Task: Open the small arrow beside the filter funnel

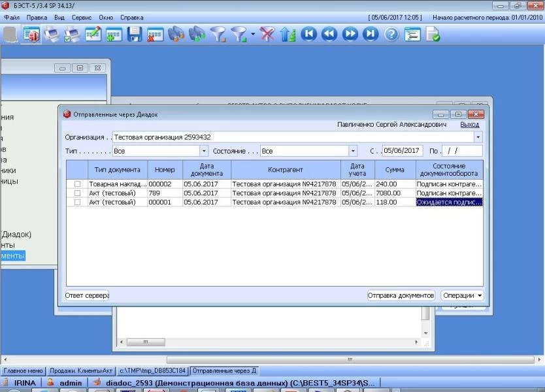Action: point(253,34)
